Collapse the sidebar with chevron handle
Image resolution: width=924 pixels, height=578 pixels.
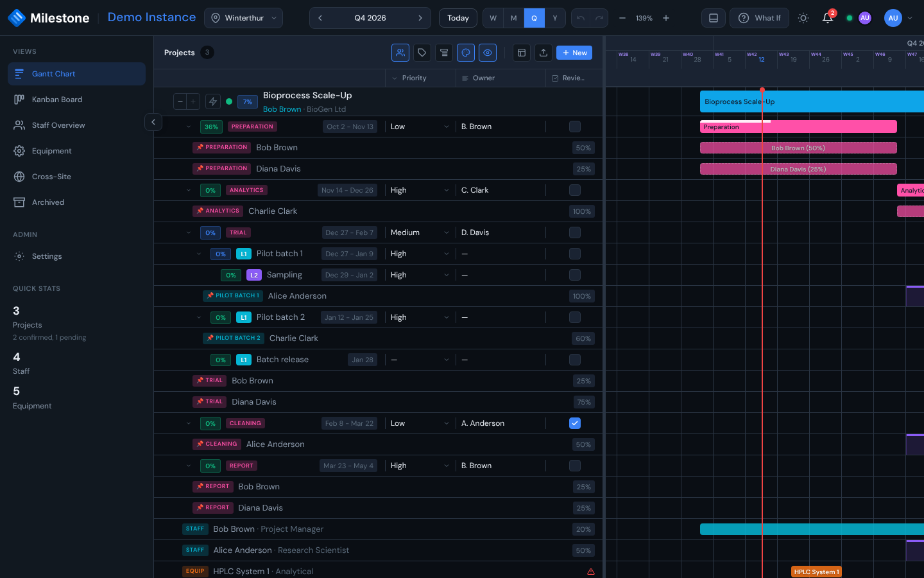point(153,122)
